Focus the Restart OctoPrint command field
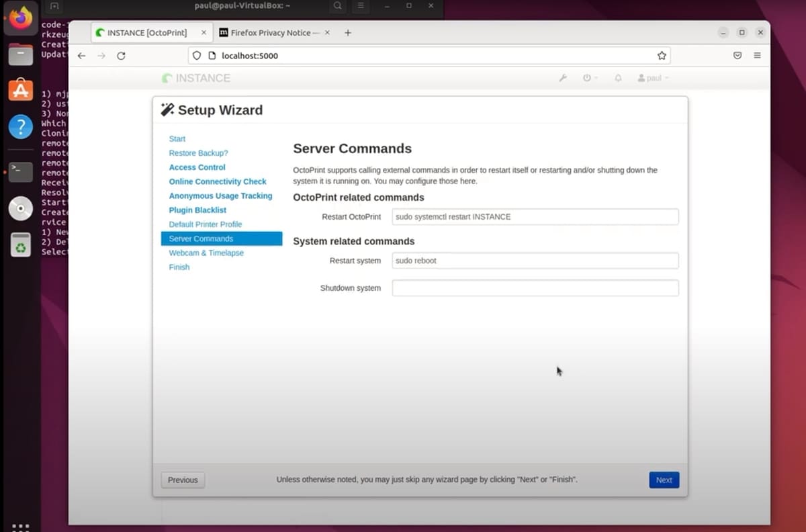Image resolution: width=806 pixels, height=532 pixels. click(x=535, y=217)
